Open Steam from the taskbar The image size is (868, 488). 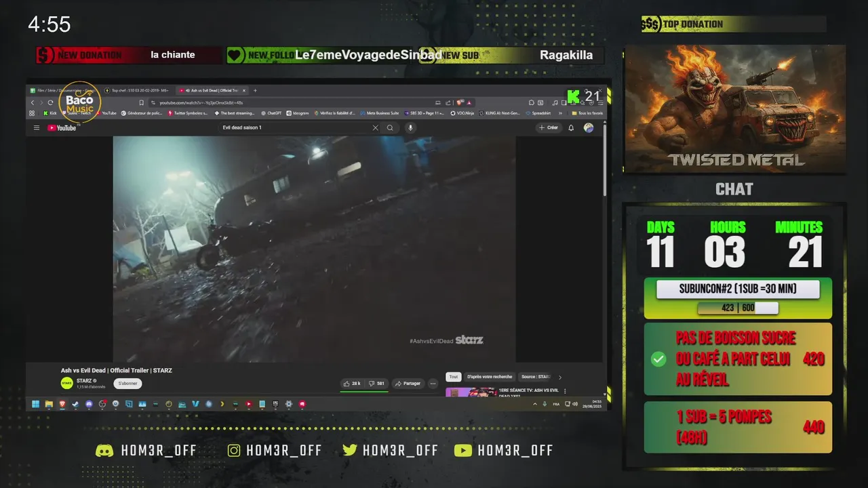(75, 404)
